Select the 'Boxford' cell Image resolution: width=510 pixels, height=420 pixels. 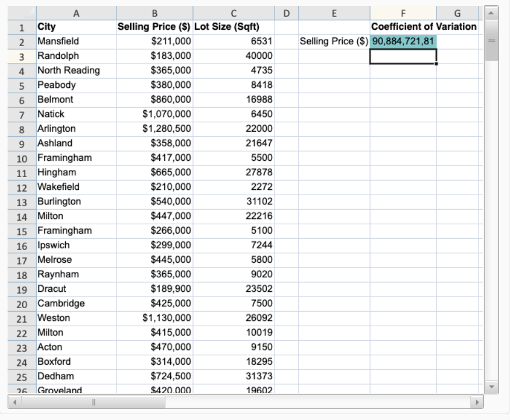point(76,362)
